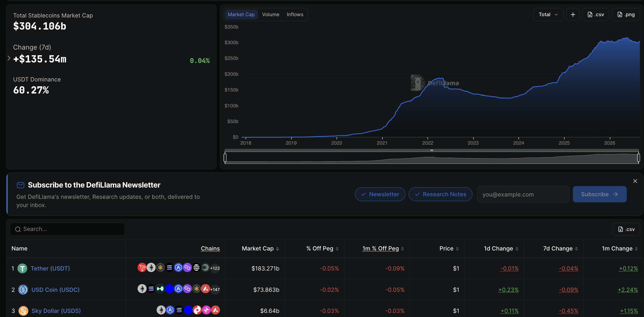Click the Polygon chain icon in Tether row
This screenshot has width=644, height=317.
click(x=187, y=268)
